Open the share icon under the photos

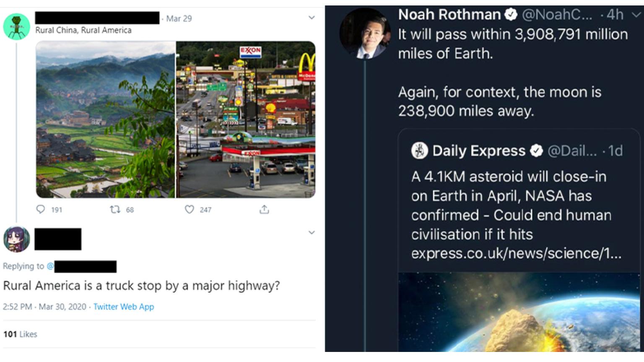(x=265, y=210)
